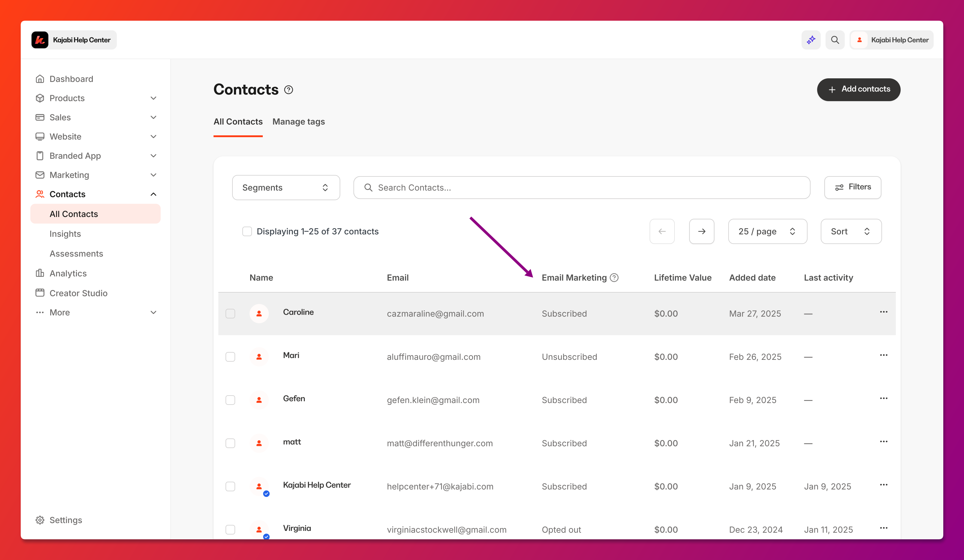Click the Lifetime Value column header
The width and height of the screenshot is (964, 560).
[682, 278]
